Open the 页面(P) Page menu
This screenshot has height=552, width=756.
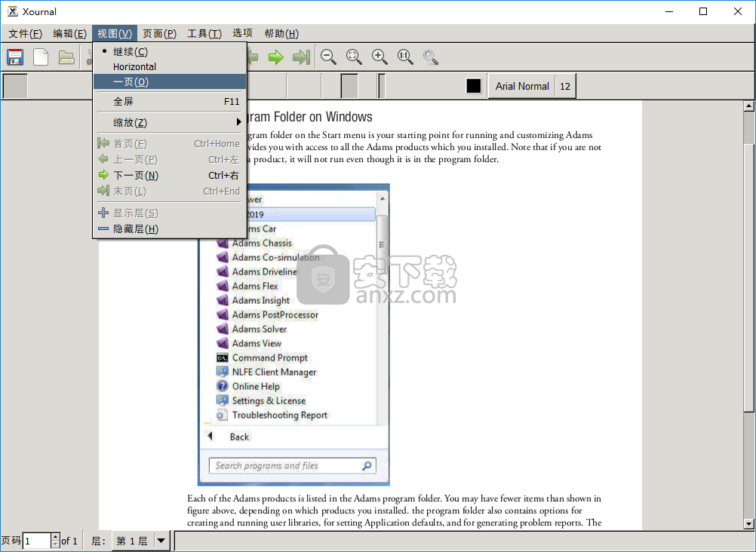click(160, 33)
